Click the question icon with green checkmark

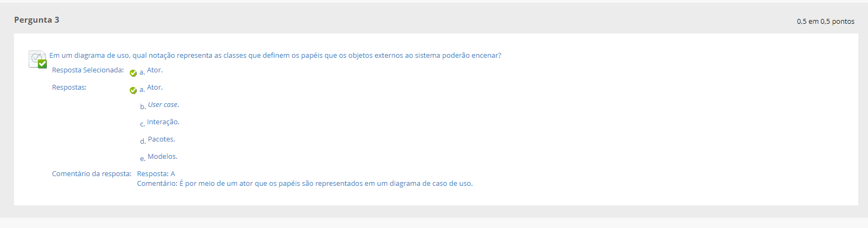tap(37, 59)
